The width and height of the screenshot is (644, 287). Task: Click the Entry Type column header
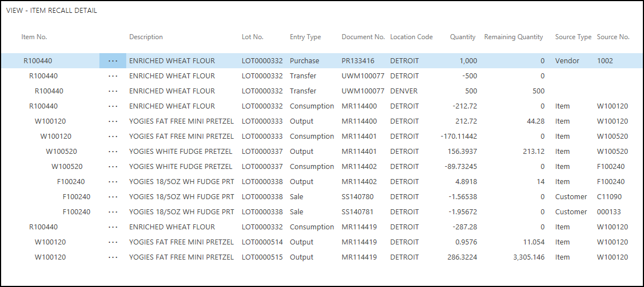coord(305,37)
